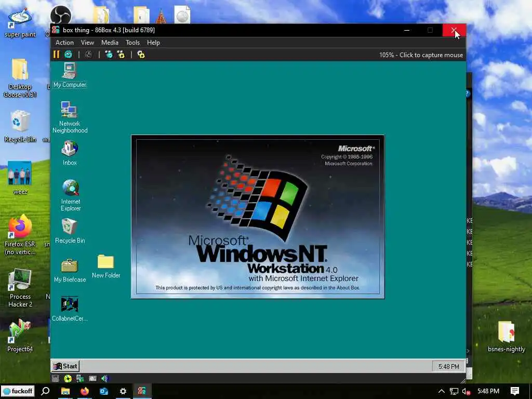Screen dimensions: 532x399
Task: Hard reset using the cyan circular arrow icon
Action: point(69,55)
